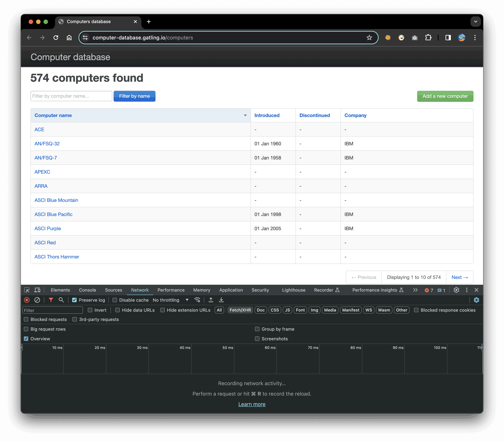Focus the Filter by computer name field
504x441 pixels.
click(71, 96)
